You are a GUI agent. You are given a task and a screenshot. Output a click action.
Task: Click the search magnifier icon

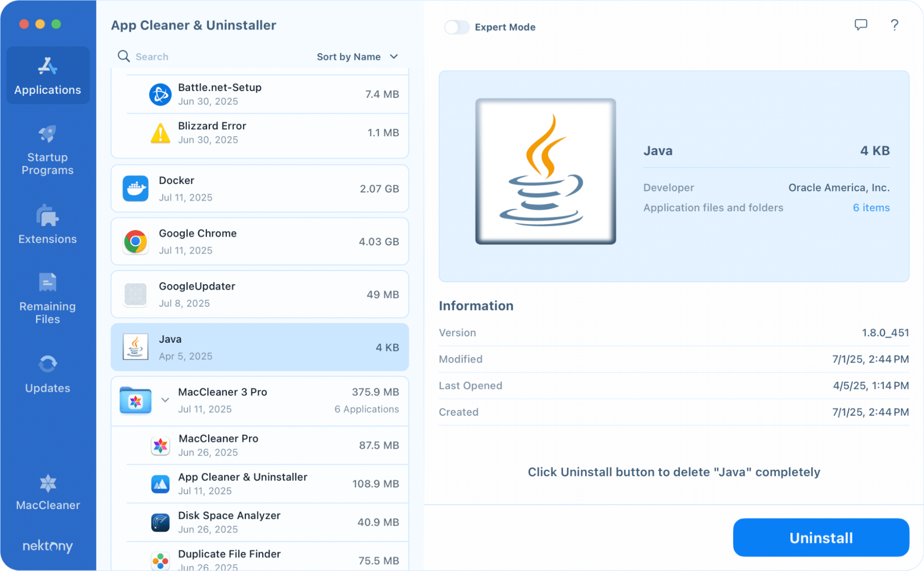click(123, 56)
